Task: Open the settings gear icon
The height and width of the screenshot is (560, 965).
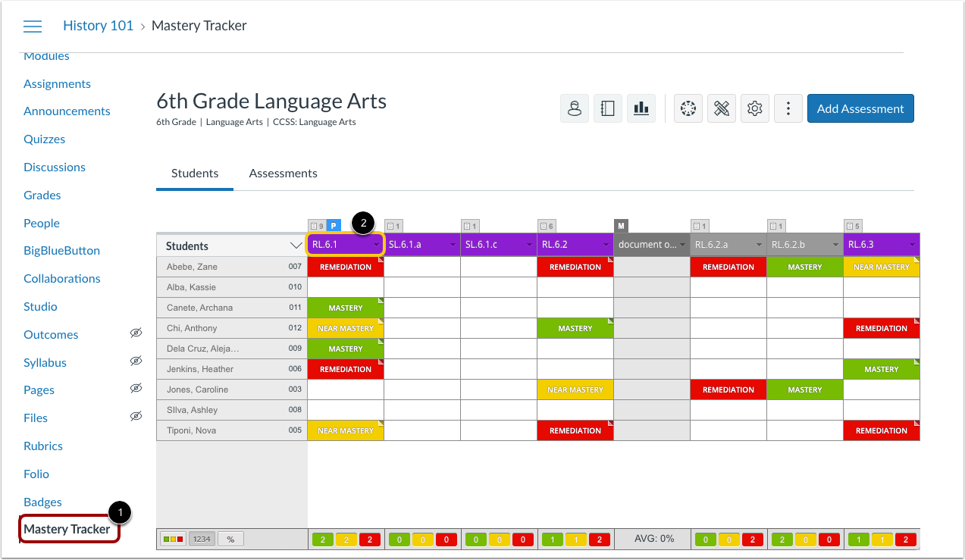Action: point(754,108)
